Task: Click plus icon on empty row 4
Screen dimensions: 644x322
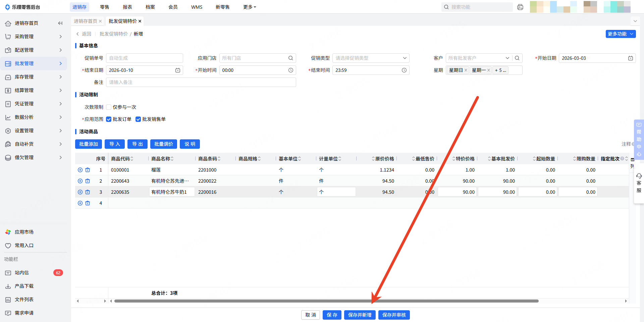Action: pyautogui.click(x=80, y=203)
